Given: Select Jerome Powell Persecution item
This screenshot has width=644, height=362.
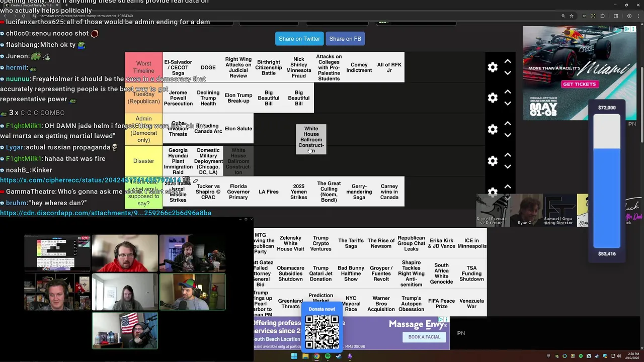Looking at the screenshot, I should (x=178, y=98).
